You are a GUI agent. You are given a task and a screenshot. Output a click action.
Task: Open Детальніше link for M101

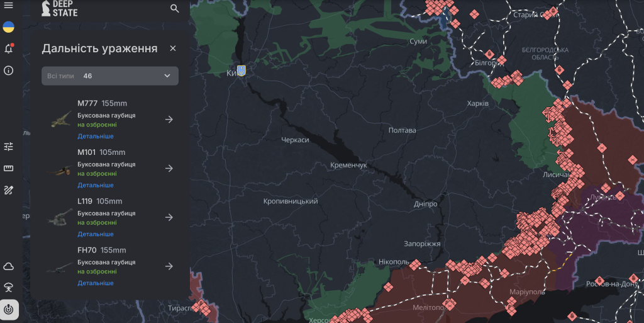[x=96, y=185]
